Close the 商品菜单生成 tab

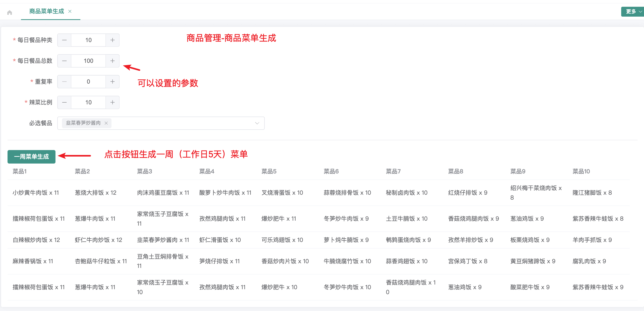point(70,11)
